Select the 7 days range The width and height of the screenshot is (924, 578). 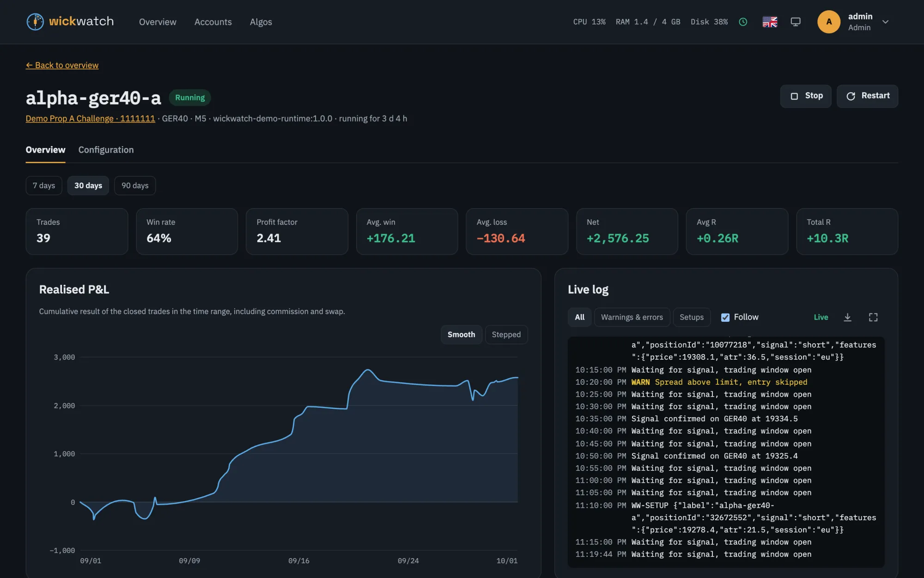44,185
